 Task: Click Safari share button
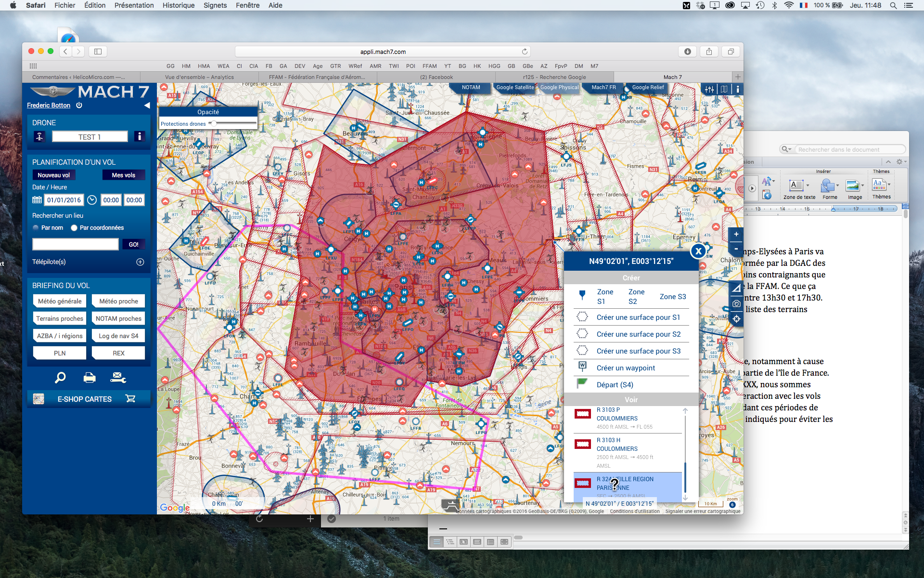pyautogui.click(x=709, y=52)
